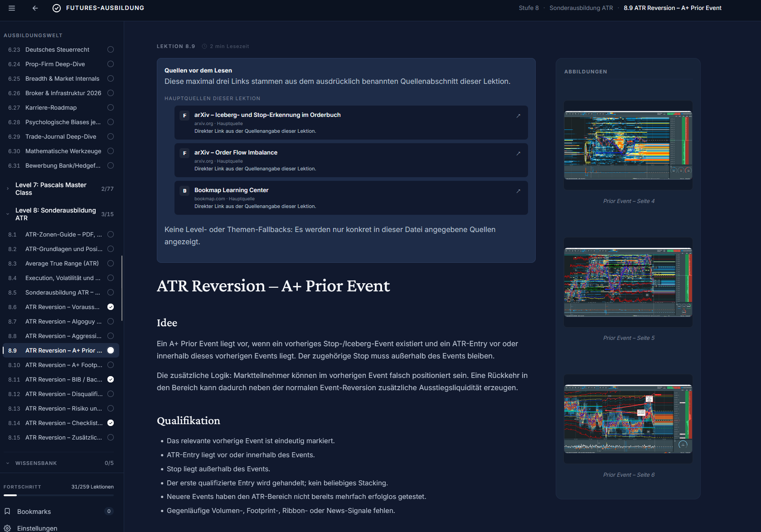The image size is (761, 532).
Task: Open arXiv Order Flow Imbalance link
Action: coord(351,160)
